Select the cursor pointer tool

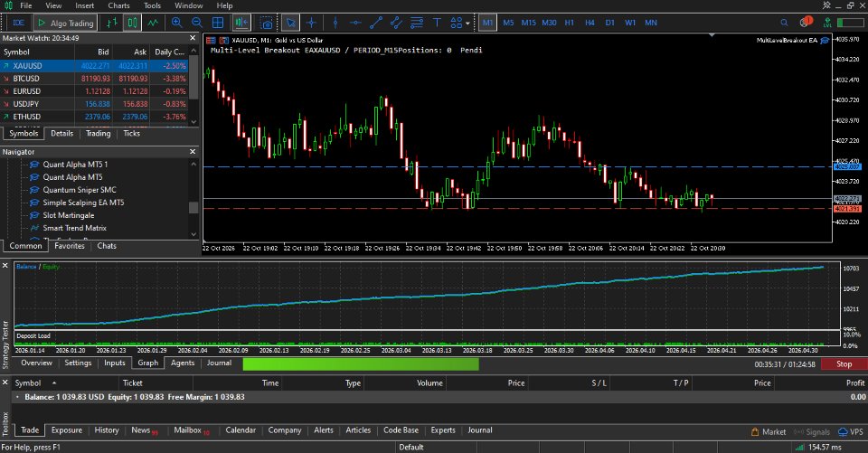(290, 23)
